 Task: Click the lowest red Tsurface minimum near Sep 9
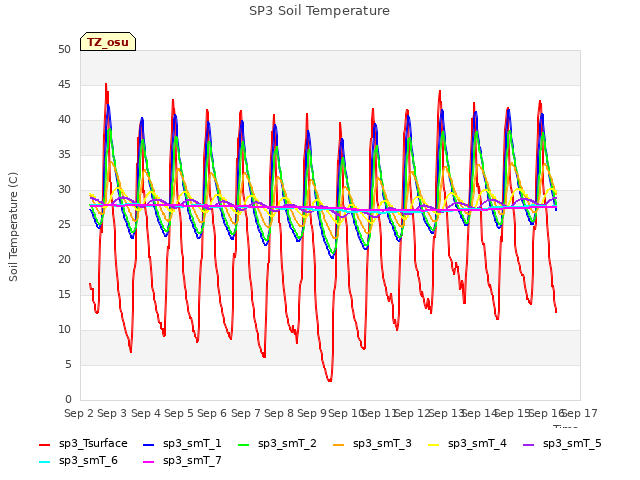point(329,380)
